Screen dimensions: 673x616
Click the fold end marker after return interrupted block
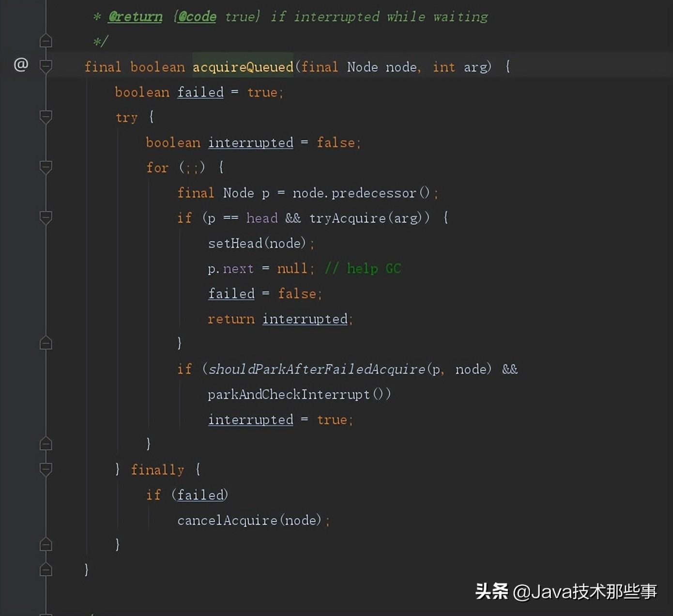pos(46,343)
